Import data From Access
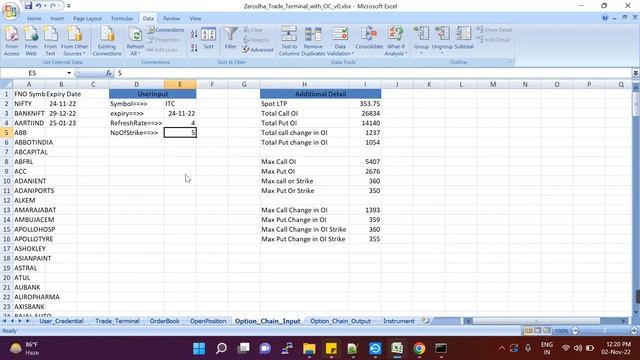The width and height of the screenshot is (640, 360). (x=11, y=41)
